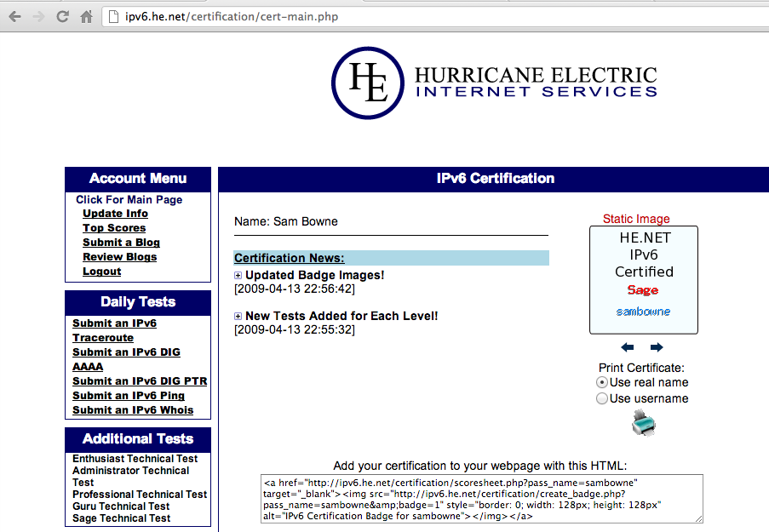The height and width of the screenshot is (532, 769).
Task: Click Guru Technical Test text
Action: (121, 506)
